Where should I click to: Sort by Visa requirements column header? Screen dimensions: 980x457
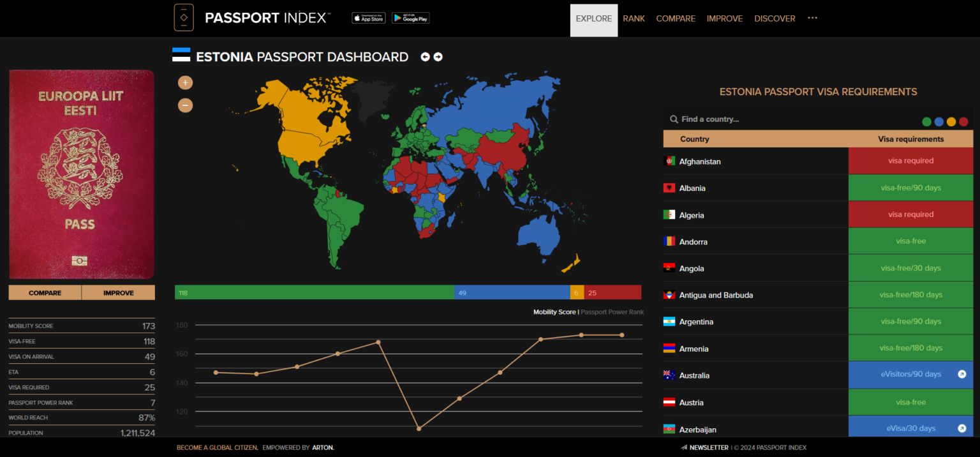[910, 139]
